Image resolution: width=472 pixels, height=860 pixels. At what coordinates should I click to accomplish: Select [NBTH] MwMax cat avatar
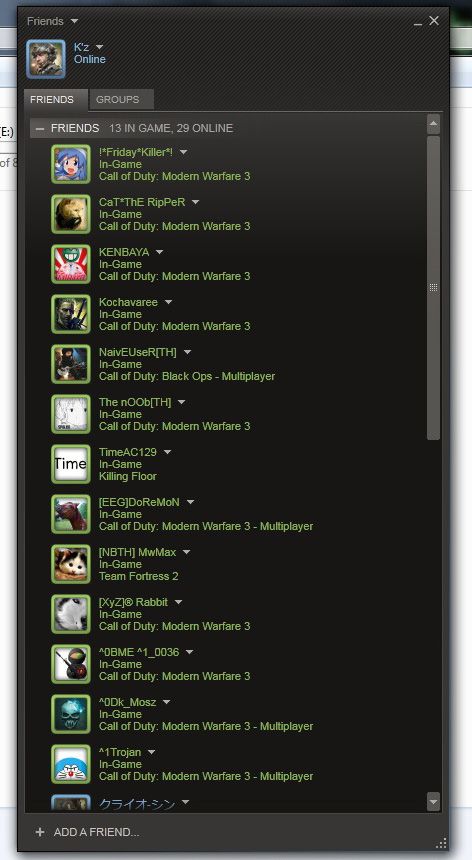71,564
